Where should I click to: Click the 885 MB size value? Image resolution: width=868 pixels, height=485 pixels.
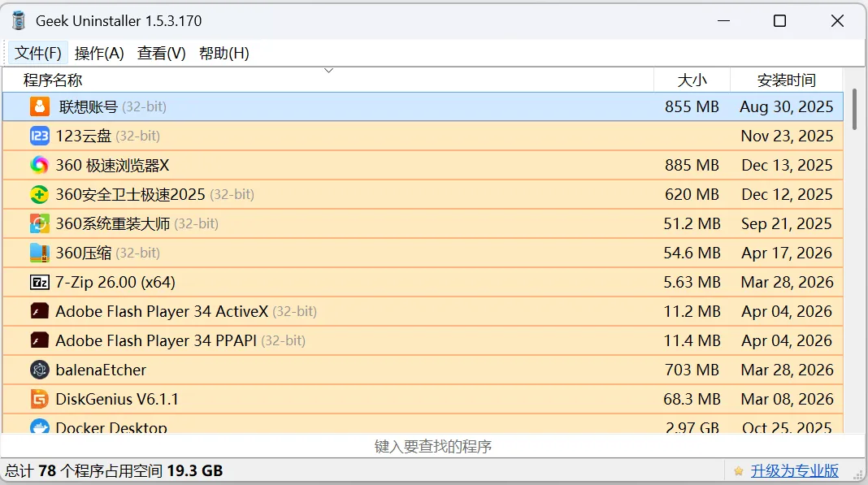692,165
